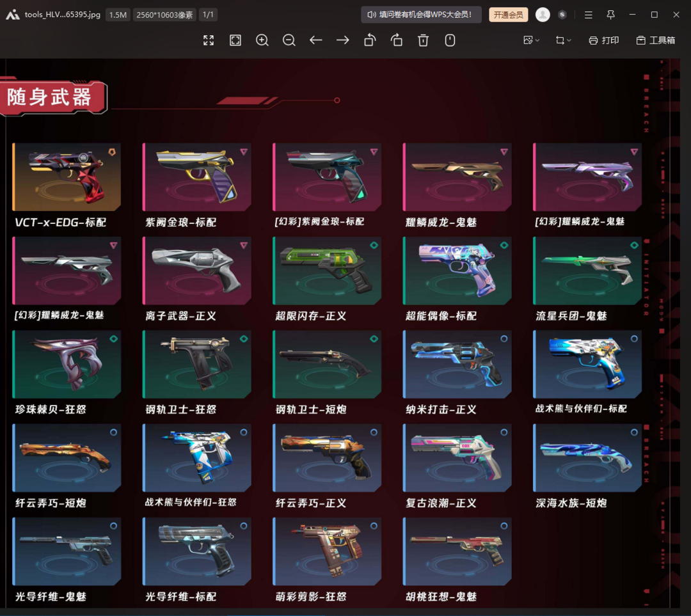
Task: Pin the window on top
Action: pyautogui.click(x=610, y=15)
